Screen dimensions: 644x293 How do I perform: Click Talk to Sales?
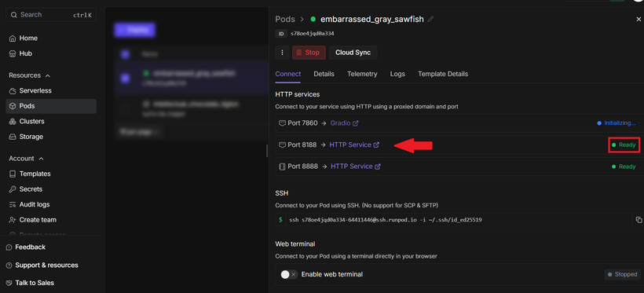click(35, 283)
